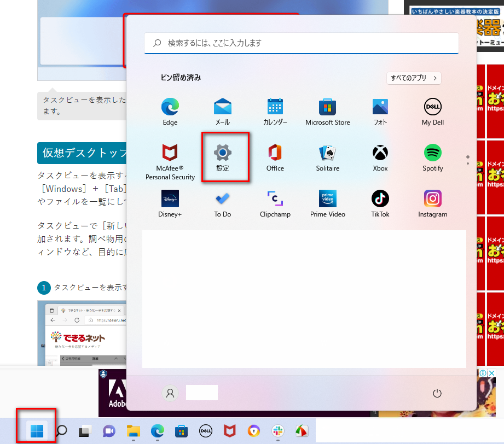504x444 pixels.
Task: Open Chat app on taskbar
Action: coord(109,431)
